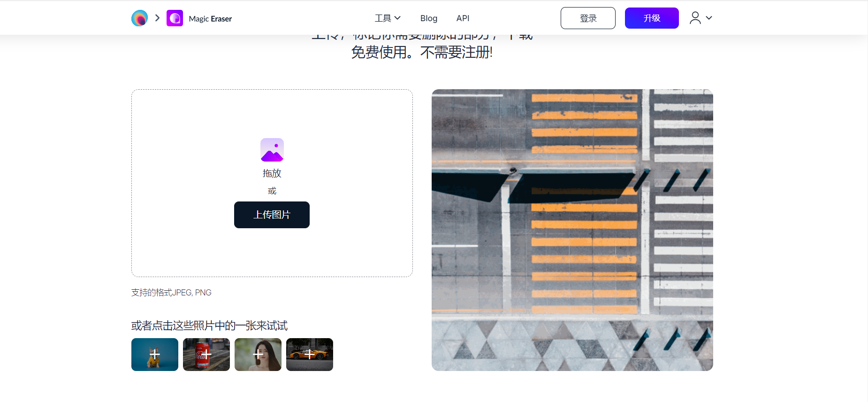This screenshot has width=868, height=402.
Task: Pick the orange sports car sample photo
Action: (x=310, y=355)
